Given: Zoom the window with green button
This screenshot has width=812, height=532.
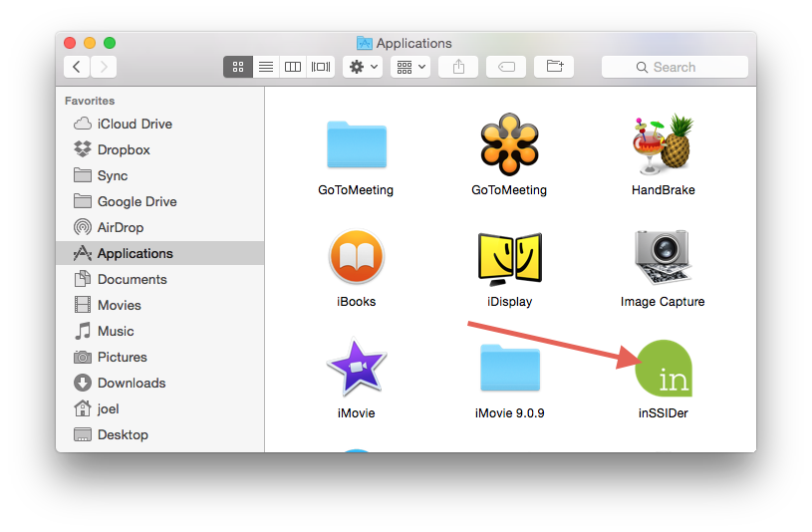Looking at the screenshot, I should coord(110,43).
